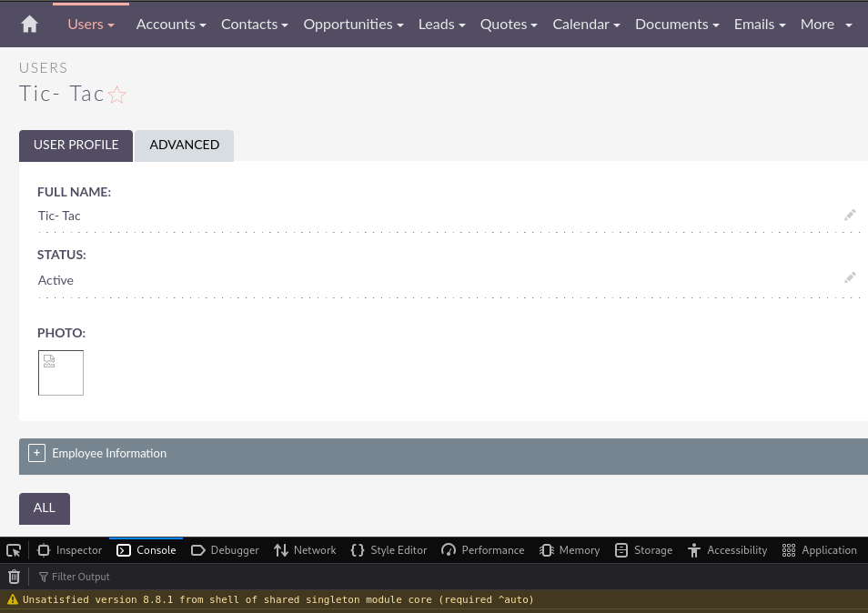Screen dimensions: 868x613
Task: Switch to the Advanced tab
Action: (184, 146)
